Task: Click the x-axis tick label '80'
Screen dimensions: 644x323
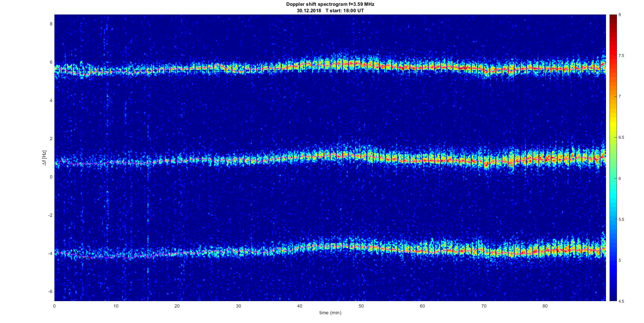Action: (x=545, y=306)
